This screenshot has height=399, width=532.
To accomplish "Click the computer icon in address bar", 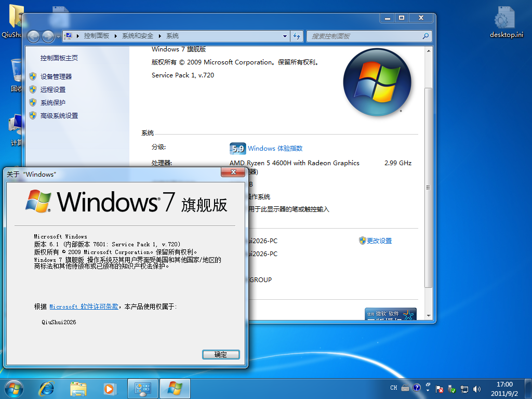I will pos(68,36).
